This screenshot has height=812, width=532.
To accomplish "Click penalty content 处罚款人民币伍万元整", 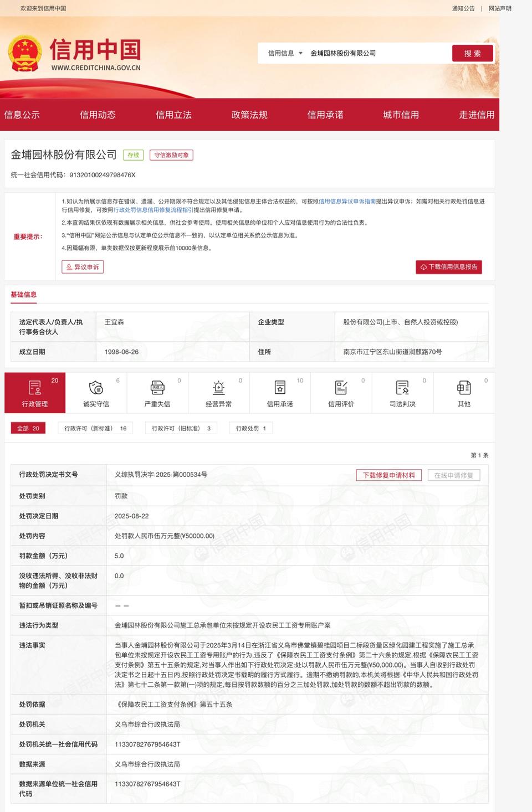I will pyautogui.click(x=164, y=536).
